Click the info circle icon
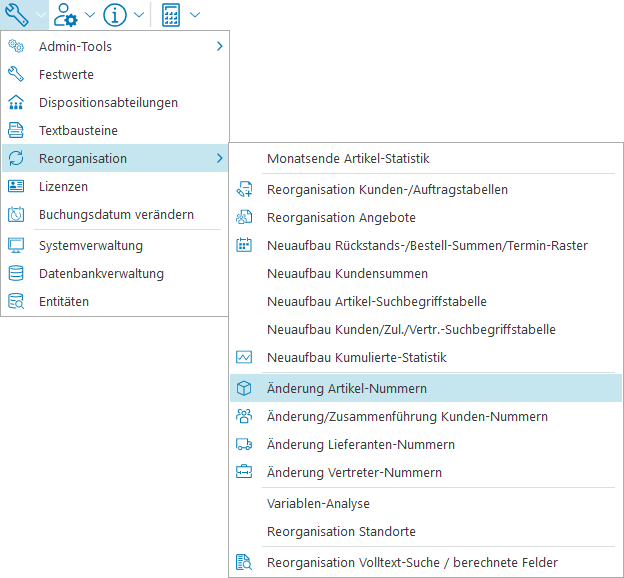 (x=115, y=14)
